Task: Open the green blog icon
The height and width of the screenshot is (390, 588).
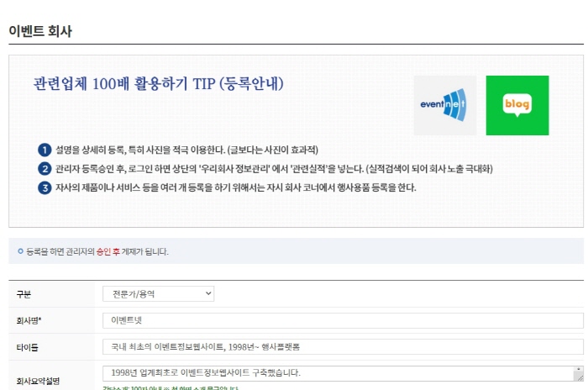Action: pos(517,105)
